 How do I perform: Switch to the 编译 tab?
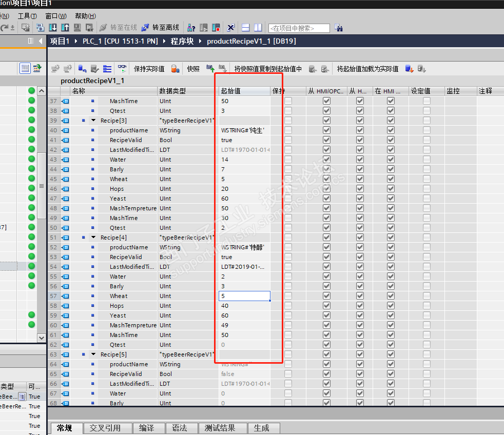click(x=149, y=428)
